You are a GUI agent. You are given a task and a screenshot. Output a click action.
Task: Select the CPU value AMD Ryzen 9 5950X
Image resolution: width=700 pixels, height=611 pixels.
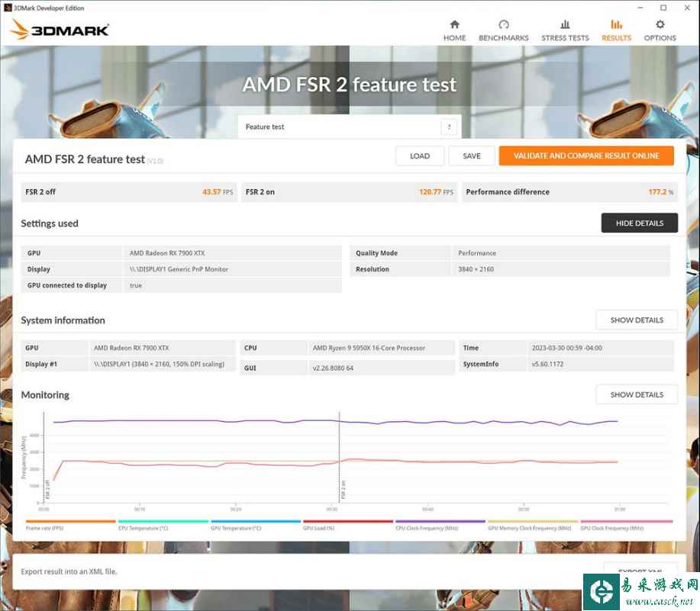coord(369,348)
